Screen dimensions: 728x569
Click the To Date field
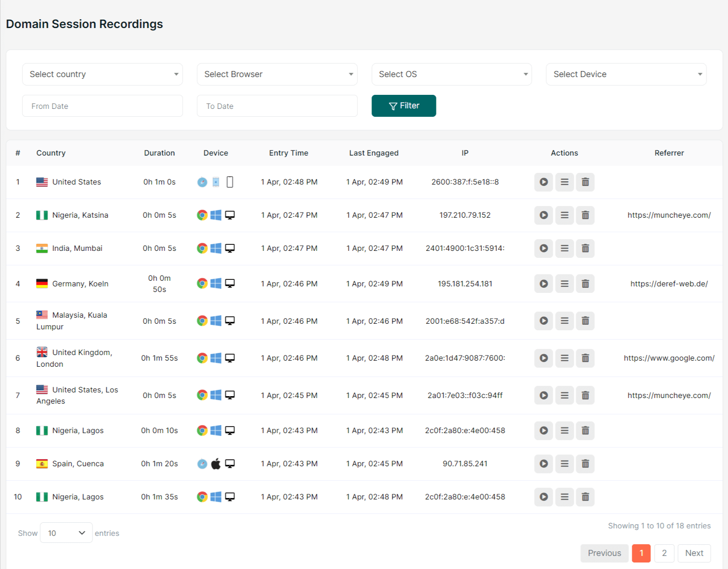(x=277, y=106)
